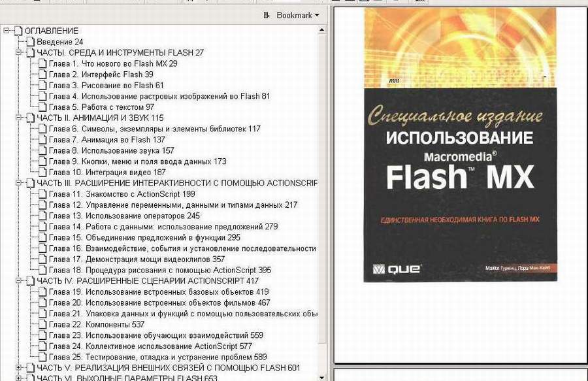The image size is (588, 381).
Task: Collapse the ОГЛАВЛЕНИЕ root node
Action: tap(7, 31)
